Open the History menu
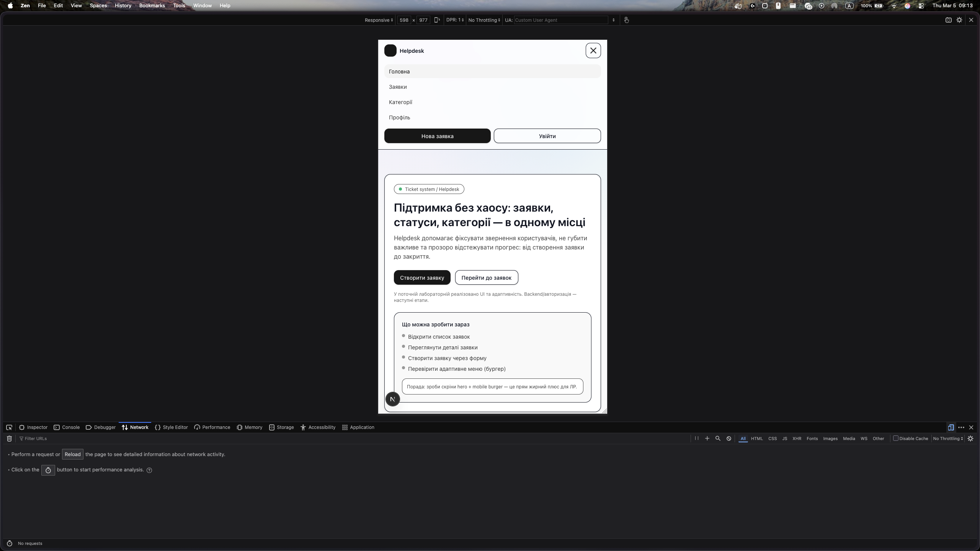This screenshot has width=980, height=551. point(123,5)
